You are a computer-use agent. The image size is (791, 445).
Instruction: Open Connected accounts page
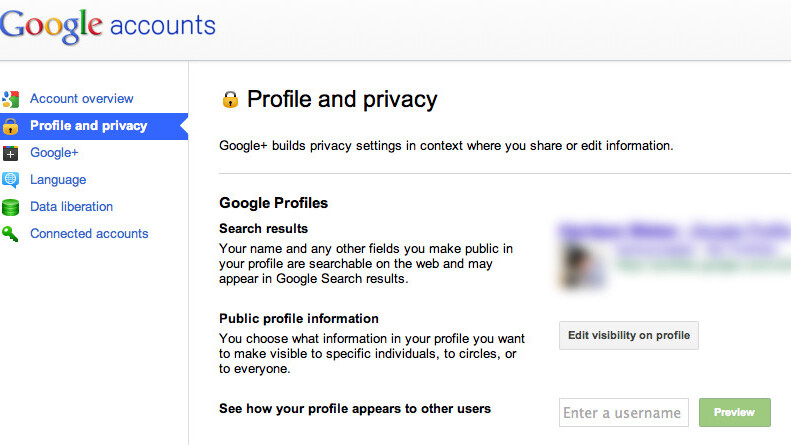click(x=89, y=234)
